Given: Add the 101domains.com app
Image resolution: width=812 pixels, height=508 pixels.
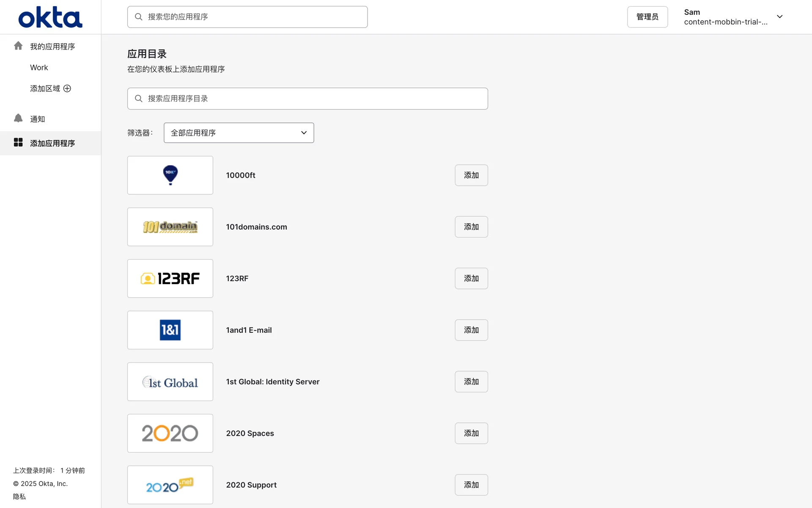Looking at the screenshot, I should coord(471,227).
